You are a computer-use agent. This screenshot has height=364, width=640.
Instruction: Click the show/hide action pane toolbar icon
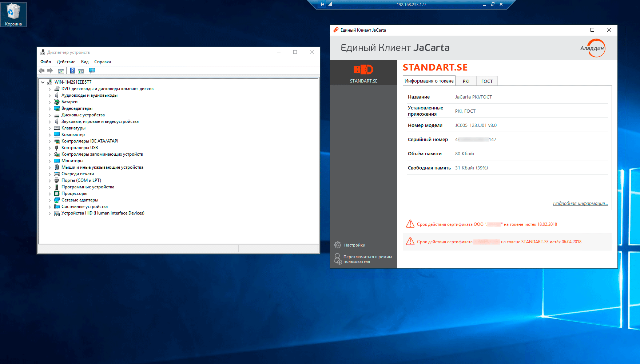tap(81, 71)
